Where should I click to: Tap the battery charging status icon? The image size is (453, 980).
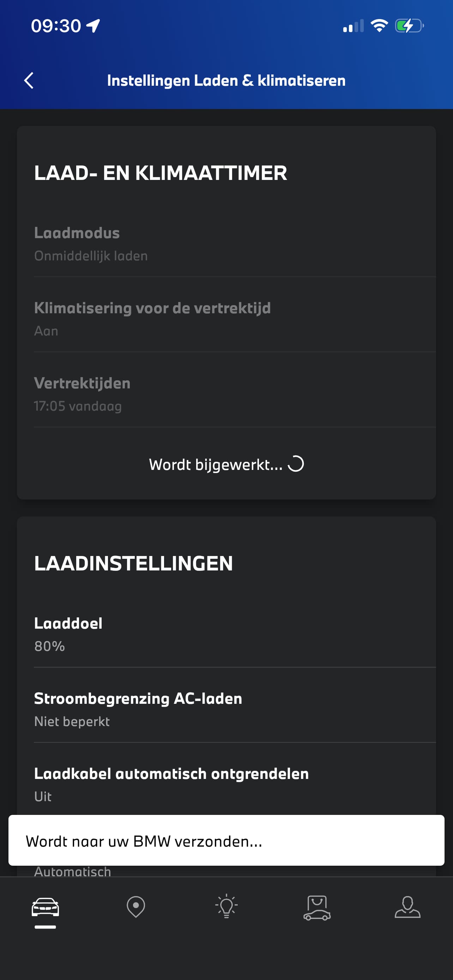409,26
